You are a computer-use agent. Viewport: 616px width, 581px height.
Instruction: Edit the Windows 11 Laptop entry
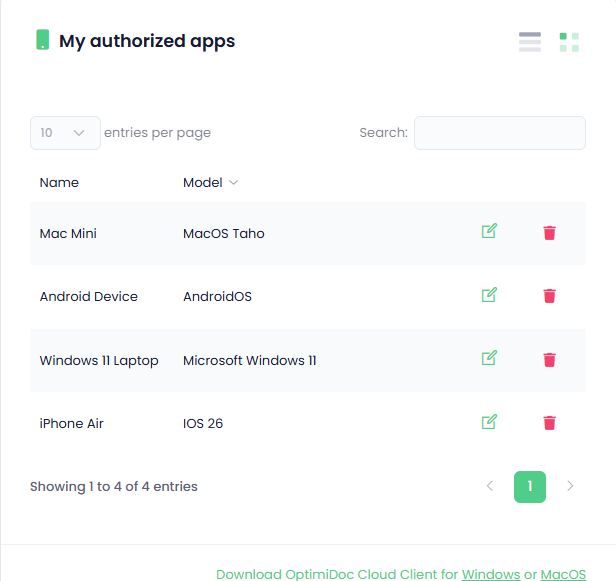click(489, 358)
